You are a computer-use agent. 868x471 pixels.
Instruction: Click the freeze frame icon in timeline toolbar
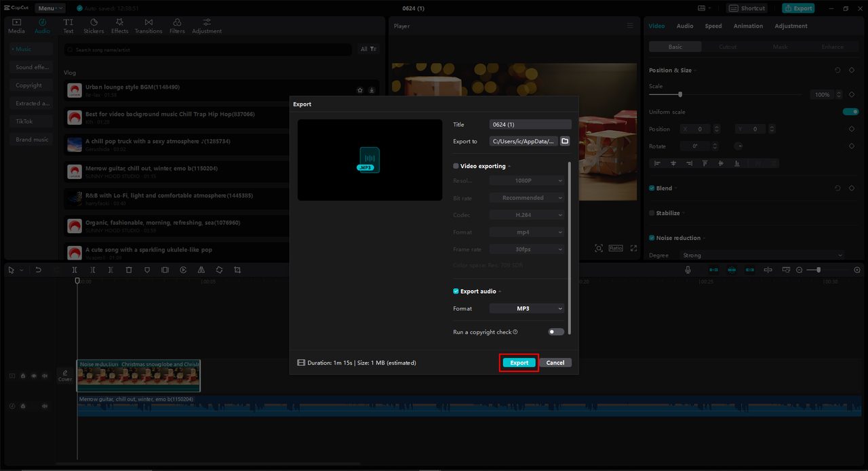point(165,270)
